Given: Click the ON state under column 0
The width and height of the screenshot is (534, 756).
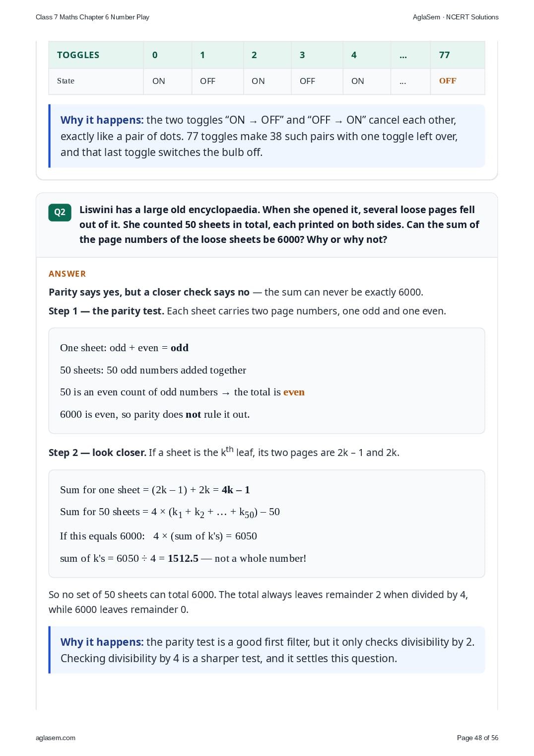Looking at the screenshot, I should coord(159,81).
